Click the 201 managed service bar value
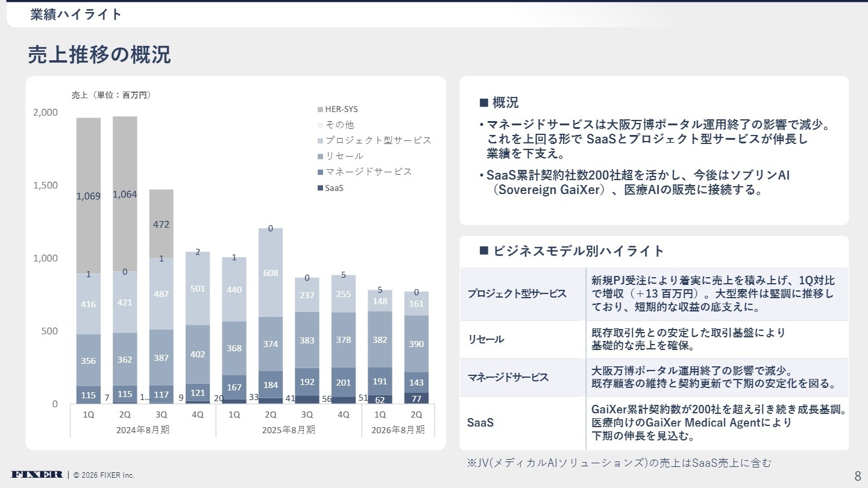 point(344,383)
